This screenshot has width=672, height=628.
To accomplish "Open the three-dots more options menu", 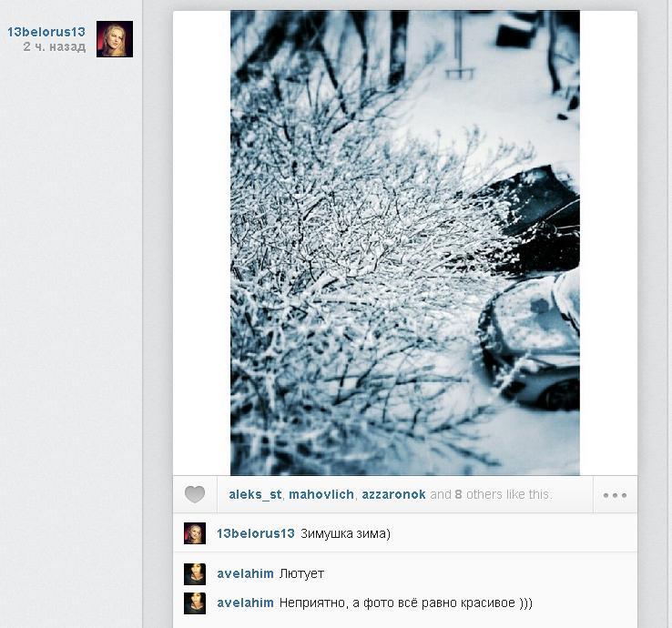I will [615, 495].
